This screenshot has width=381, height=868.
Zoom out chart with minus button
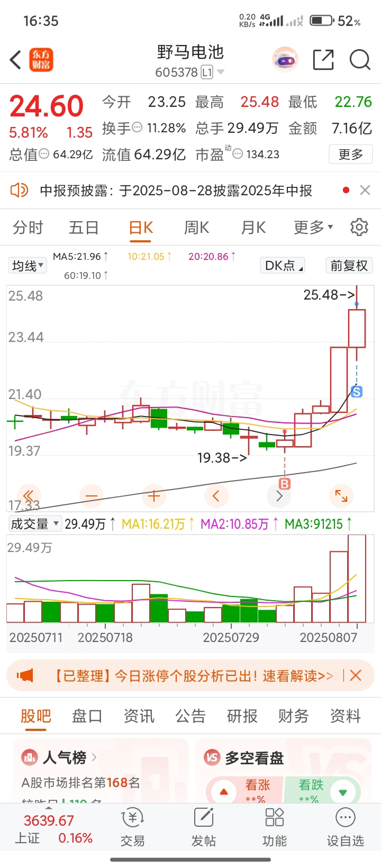[92, 496]
